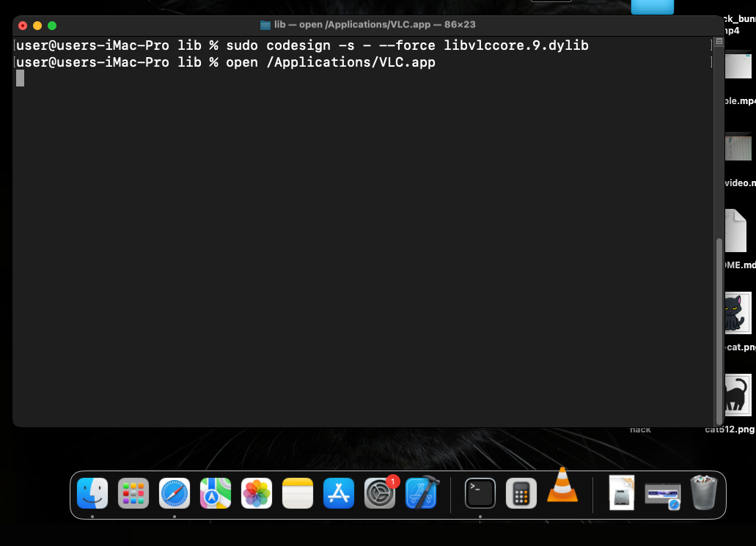Open Safari from the Dock
This screenshot has width=756, height=546.
175,493
